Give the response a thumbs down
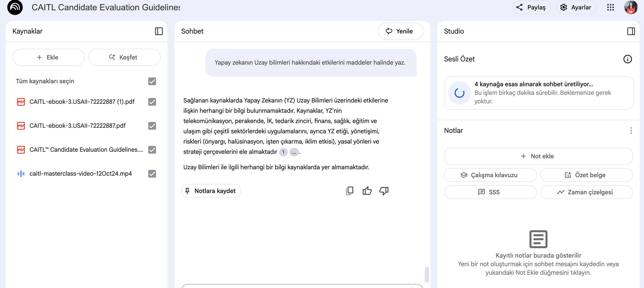644x288 pixels. point(384,191)
